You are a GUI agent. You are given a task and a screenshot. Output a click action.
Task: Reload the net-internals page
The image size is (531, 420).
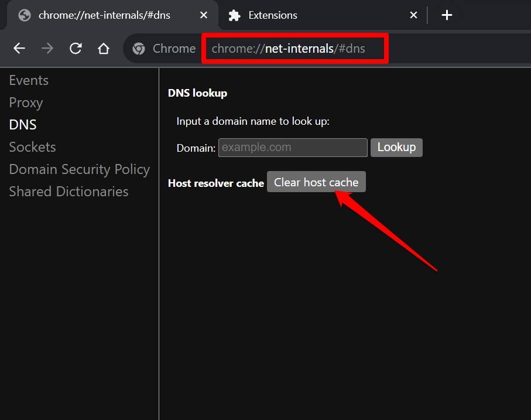75,49
